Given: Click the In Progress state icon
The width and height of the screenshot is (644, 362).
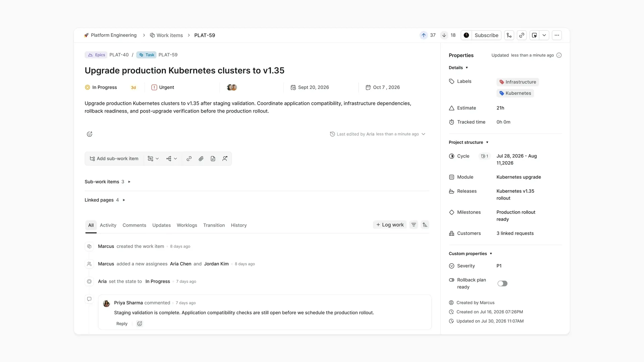Looking at the screenshot, I should point(88,87).
